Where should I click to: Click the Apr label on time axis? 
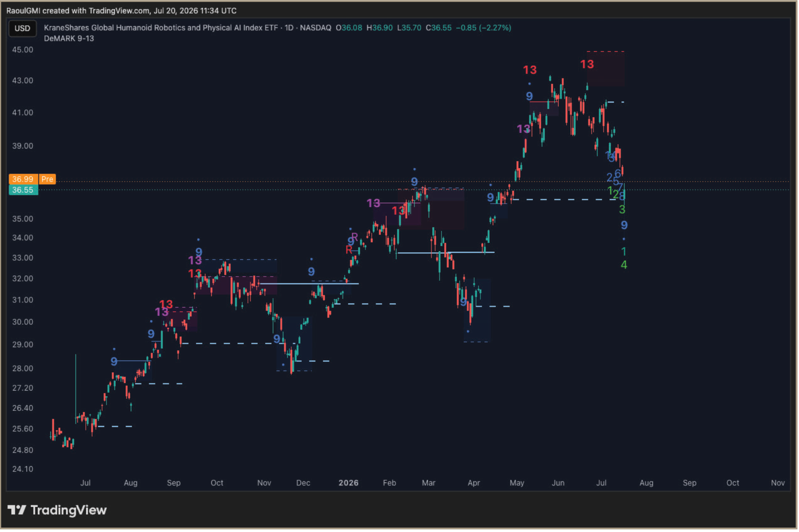click(x=474, y=483)
